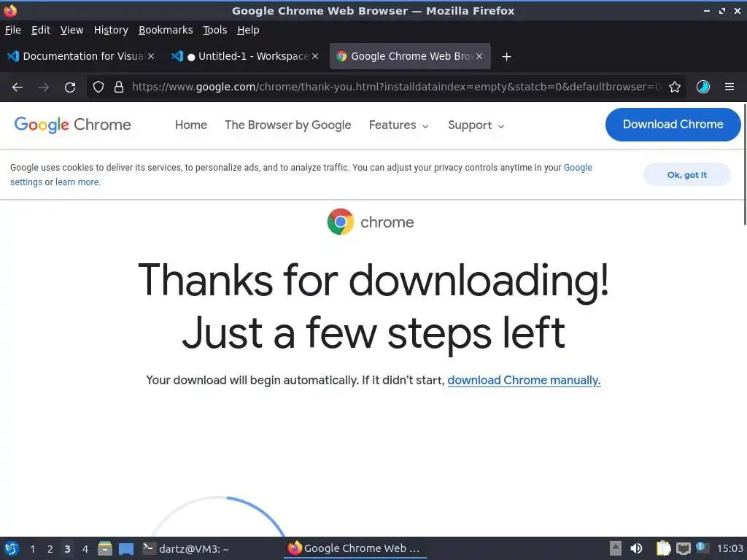Open the Tools menu

tap(215, 30)
